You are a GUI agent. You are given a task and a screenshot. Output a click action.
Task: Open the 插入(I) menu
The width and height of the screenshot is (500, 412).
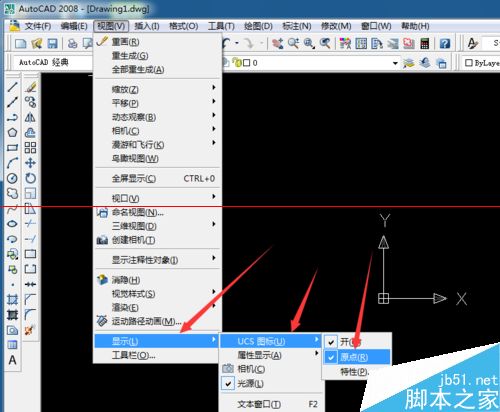tap(147, 26)
